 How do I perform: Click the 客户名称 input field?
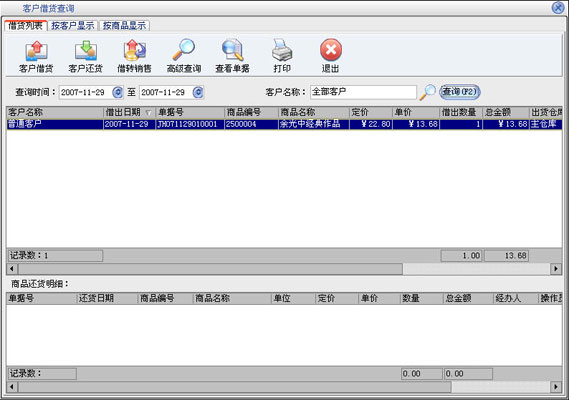363,92
